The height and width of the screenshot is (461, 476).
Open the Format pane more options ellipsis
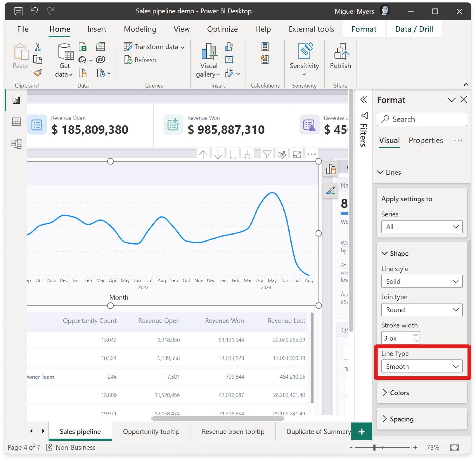458,140
